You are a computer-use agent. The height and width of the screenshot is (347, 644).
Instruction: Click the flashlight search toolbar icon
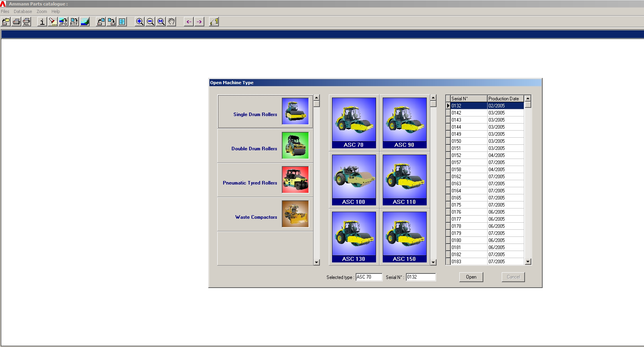click(53, 22)
